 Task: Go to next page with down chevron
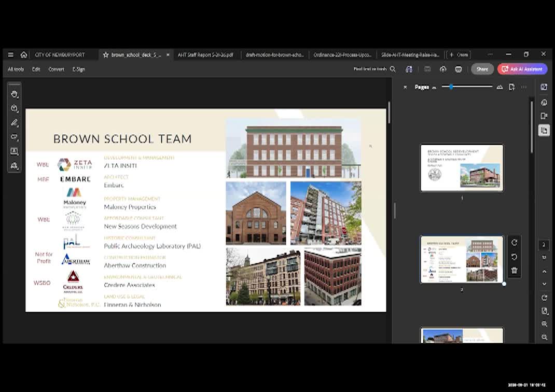tap(545, 284)
